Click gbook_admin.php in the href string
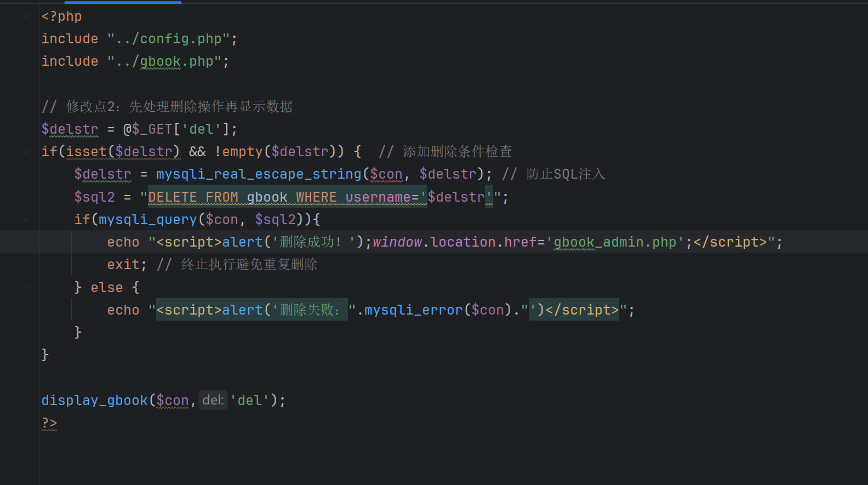868x485 pixels. (615, 242)
